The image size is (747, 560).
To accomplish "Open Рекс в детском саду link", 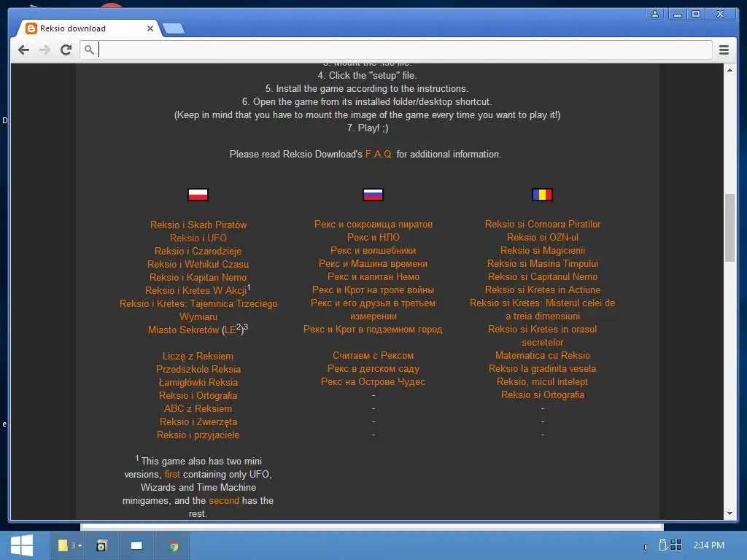I will (373, 368).
